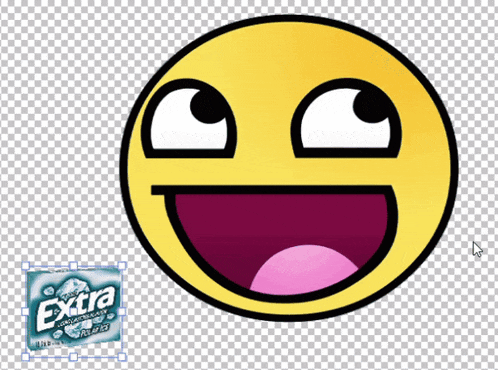Viewport: 498px width, 370px height.
Task: Click the yellow smiley face image
Action: point(289,168)
